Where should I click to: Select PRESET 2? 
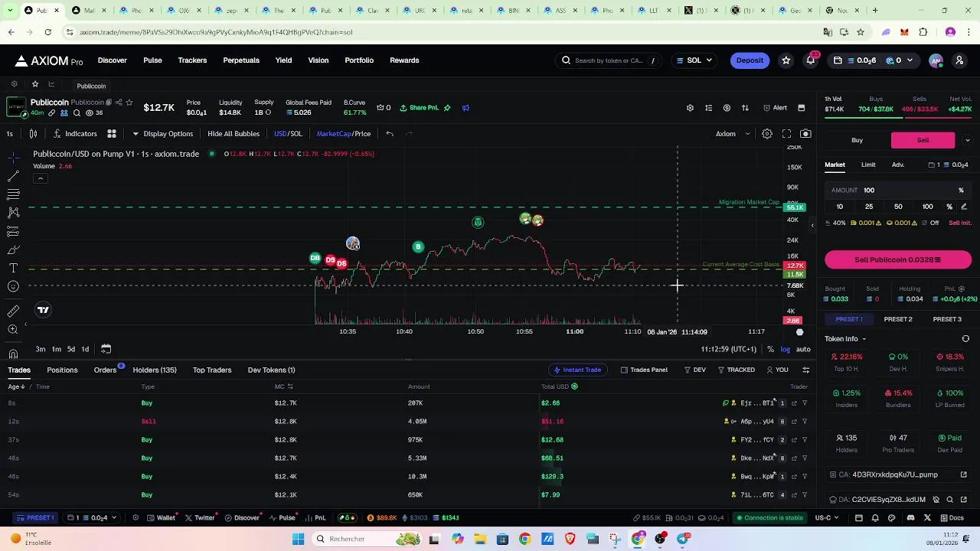coord(898,319)
